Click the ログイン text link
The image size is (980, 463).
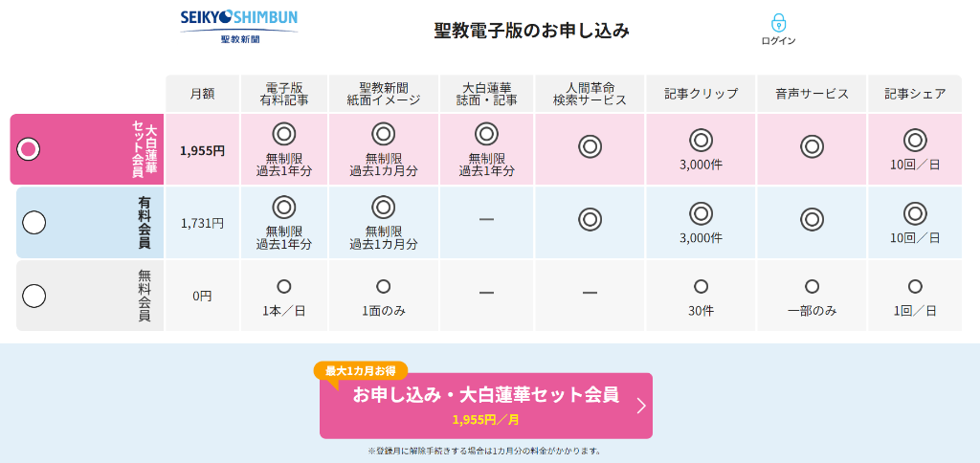click(778, 40)
